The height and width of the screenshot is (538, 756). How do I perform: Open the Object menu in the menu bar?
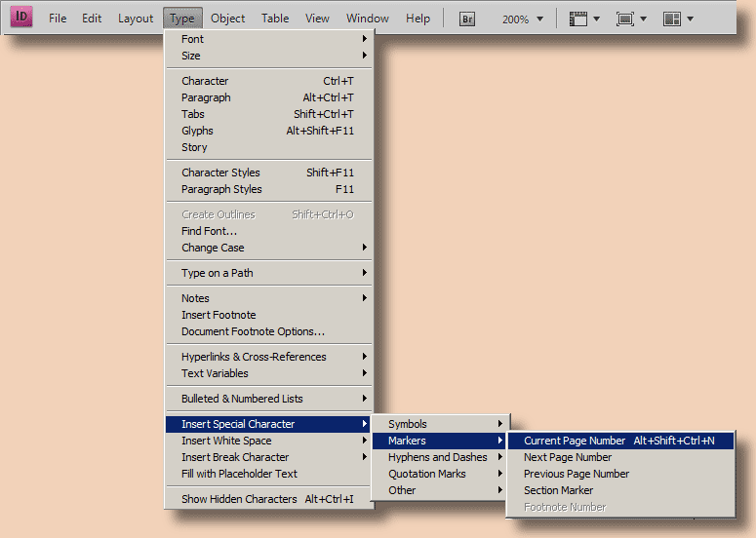tap(228, 19)
